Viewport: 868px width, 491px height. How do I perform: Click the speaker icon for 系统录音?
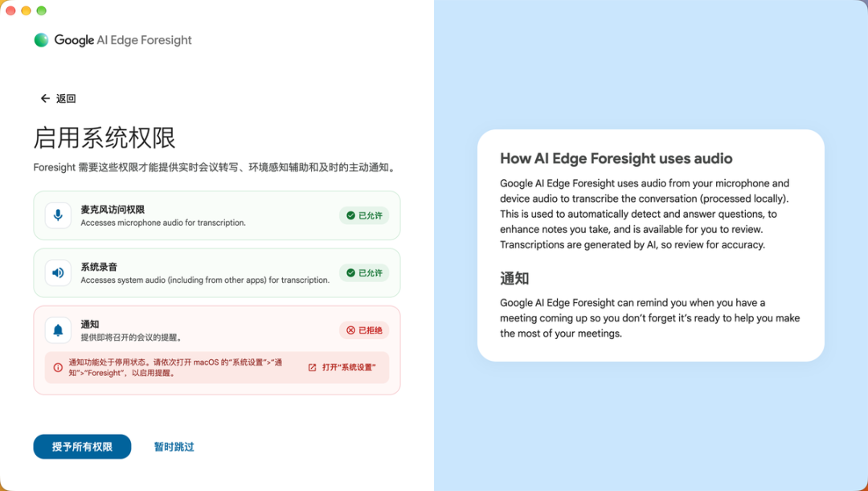click(58, 273)
